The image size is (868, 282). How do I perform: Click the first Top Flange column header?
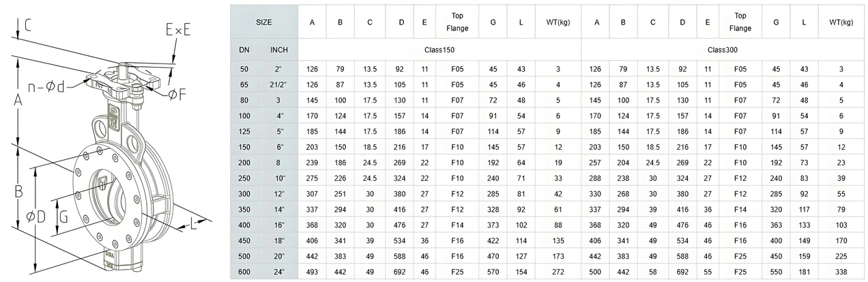tap(457, 22)
